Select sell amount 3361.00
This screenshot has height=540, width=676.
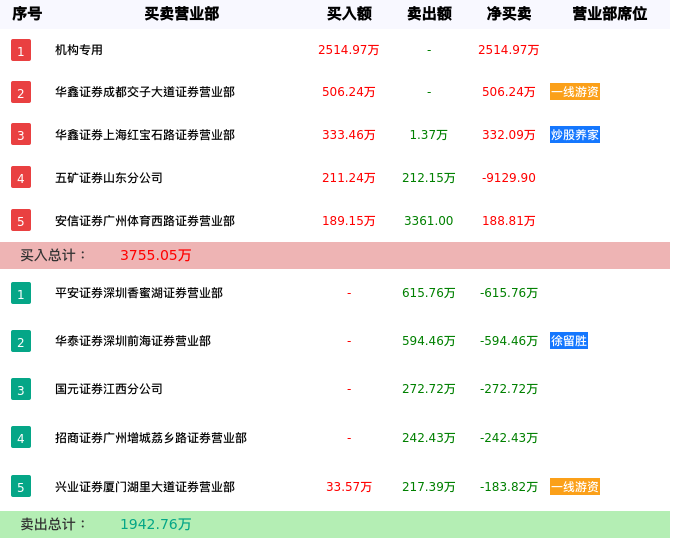[x=429, y=221]
